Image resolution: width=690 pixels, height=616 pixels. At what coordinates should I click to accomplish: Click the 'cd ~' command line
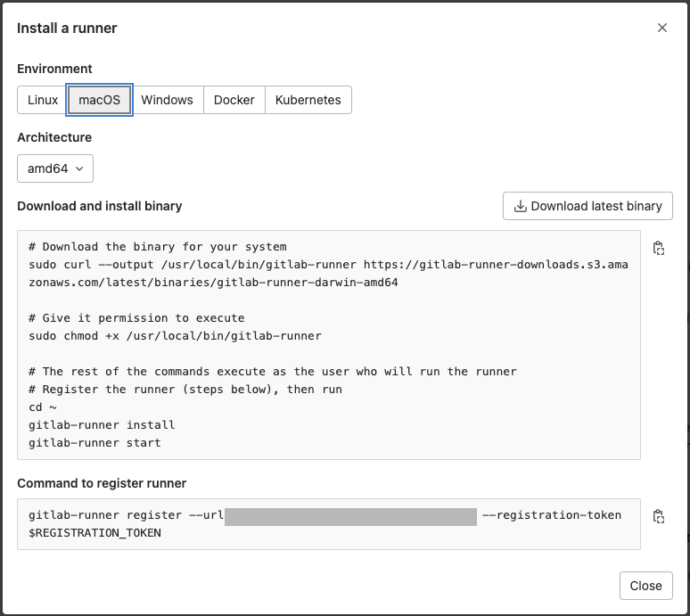pyautogui.click(x=43, y=407)
